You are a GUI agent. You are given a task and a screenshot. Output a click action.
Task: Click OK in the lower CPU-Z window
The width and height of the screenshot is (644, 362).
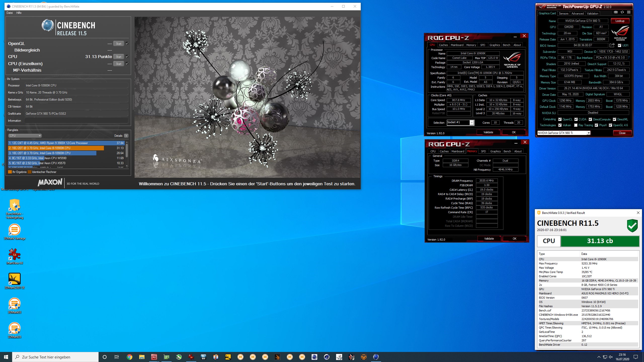[x=514, y=238]
